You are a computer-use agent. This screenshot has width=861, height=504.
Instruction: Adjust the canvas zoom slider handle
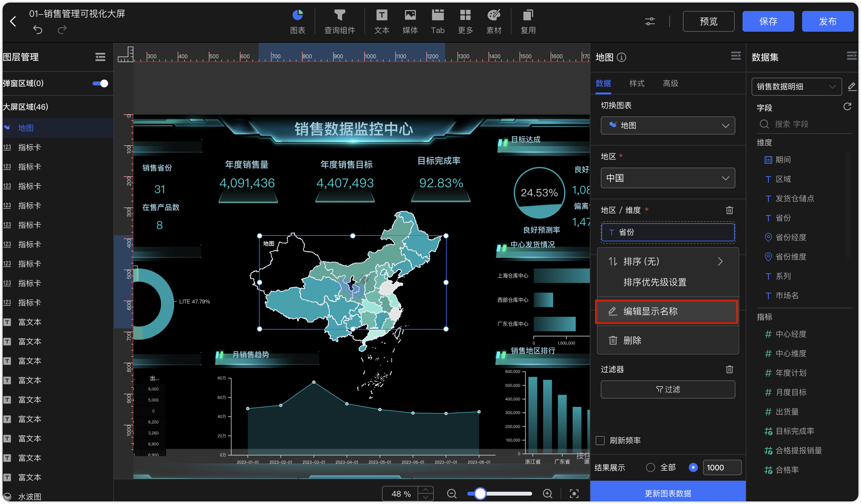(480, 493)
